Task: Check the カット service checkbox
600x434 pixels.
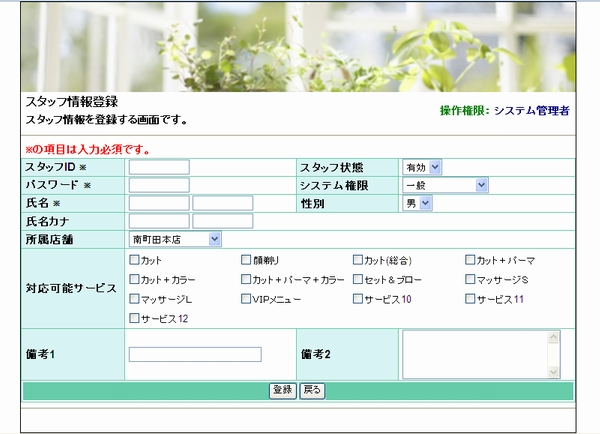Action: coord(134,260)
